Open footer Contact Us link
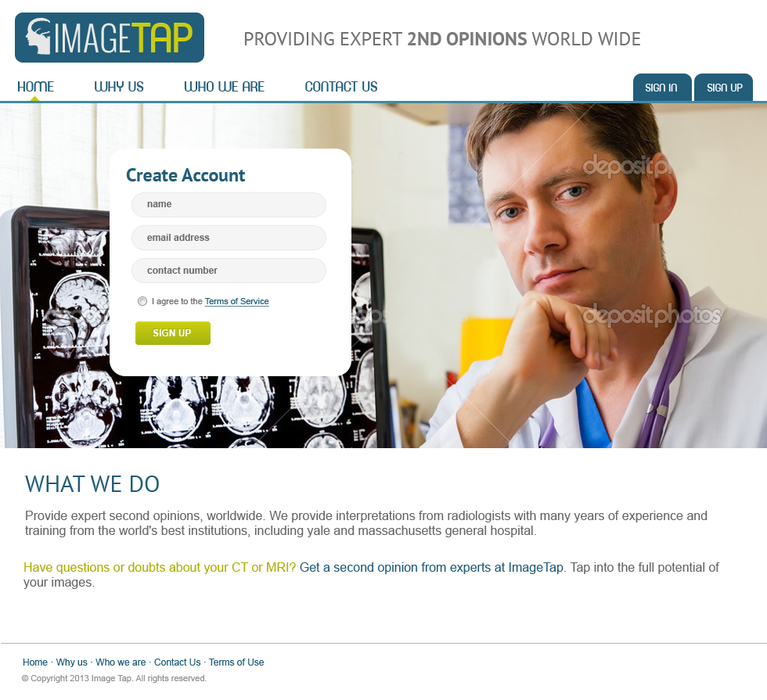The width and height of the screenshot is (767, 700). pos(177,662)
